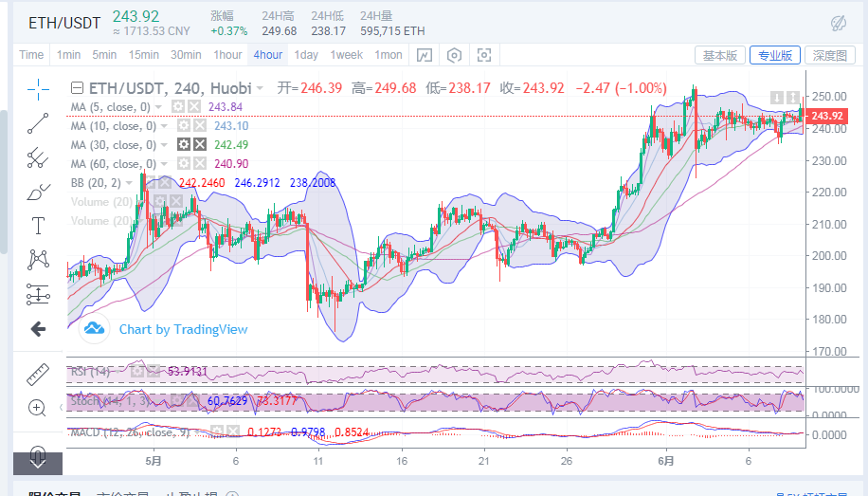The height and width of the screenshot is (496, 868).
Task: Toggle chart type with line icon
Action: pyautogui.click(x=424, y=55)
